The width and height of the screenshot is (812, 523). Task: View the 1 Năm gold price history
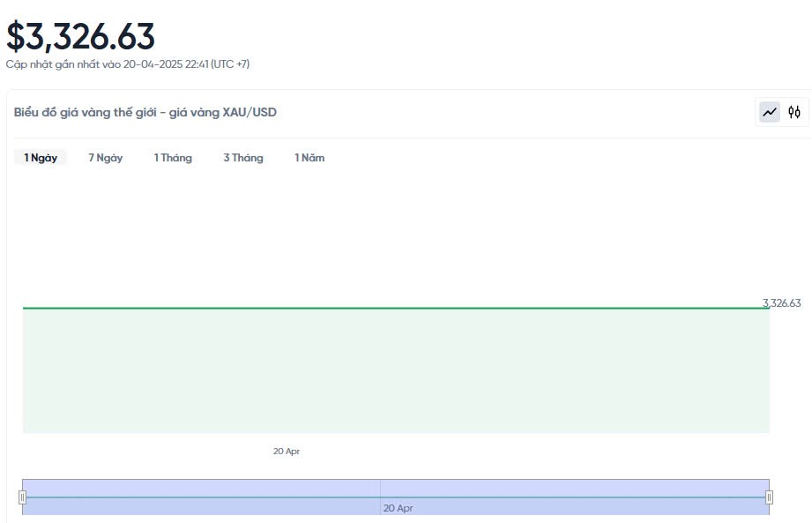[309, 158]
